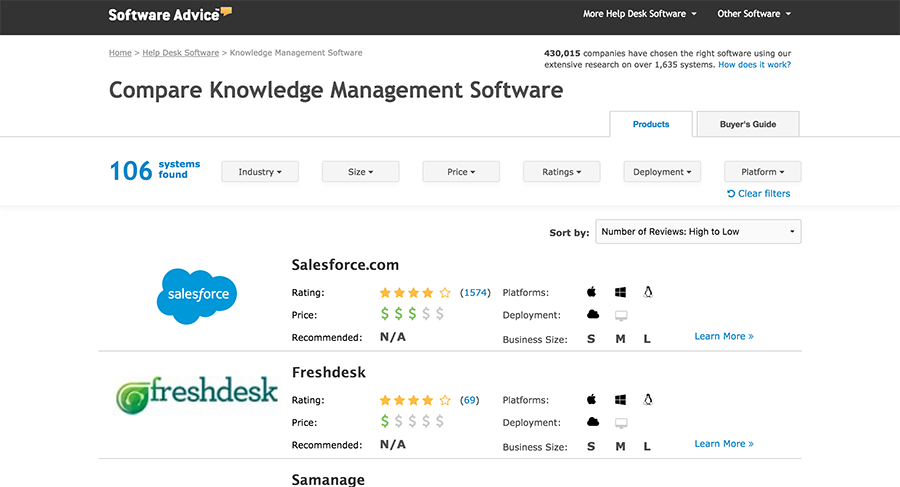Click desktop deployment icon for Freshdesk
The image size is (900, 487).
tap(621, 423)
